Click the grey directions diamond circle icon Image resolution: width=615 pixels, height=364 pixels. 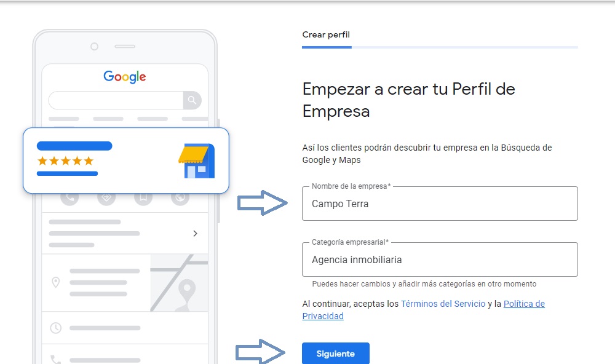point(106,198)
